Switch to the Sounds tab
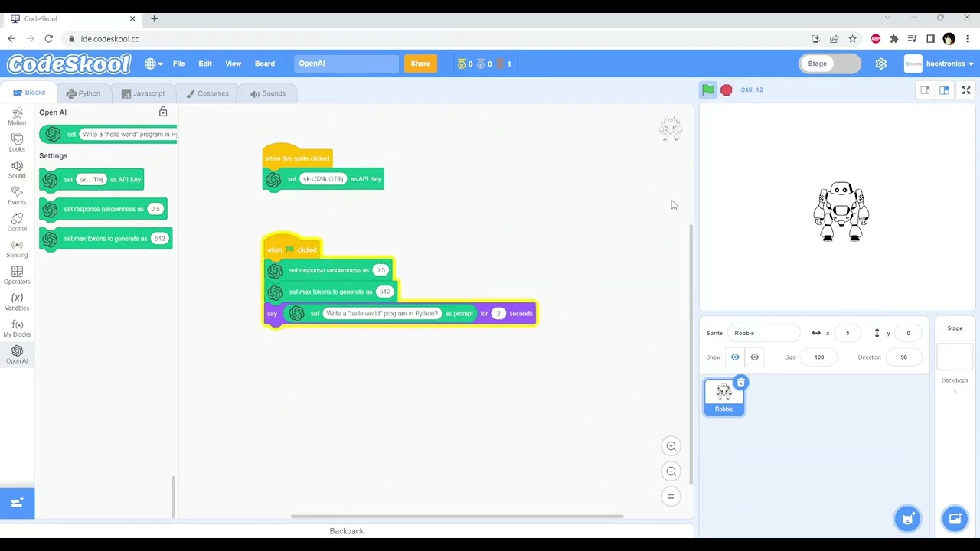This screenshot has height=551, width=980. pos(267,93)
